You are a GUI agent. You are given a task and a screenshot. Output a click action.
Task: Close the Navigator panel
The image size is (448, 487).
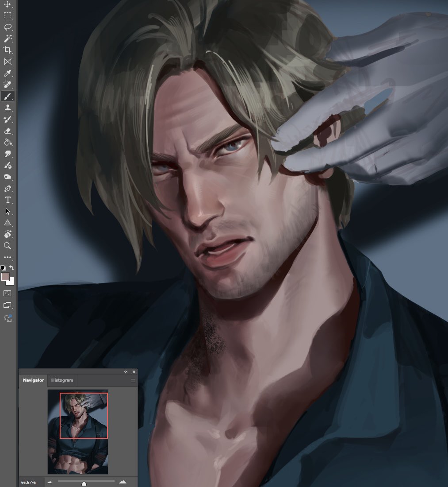tap(134, 372)
